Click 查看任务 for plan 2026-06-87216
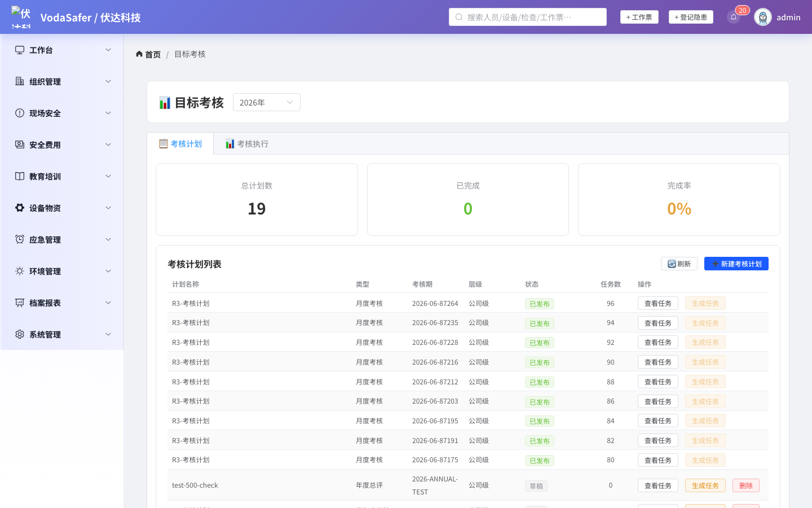The image size is (812, 508). click(x=658, y=362)
